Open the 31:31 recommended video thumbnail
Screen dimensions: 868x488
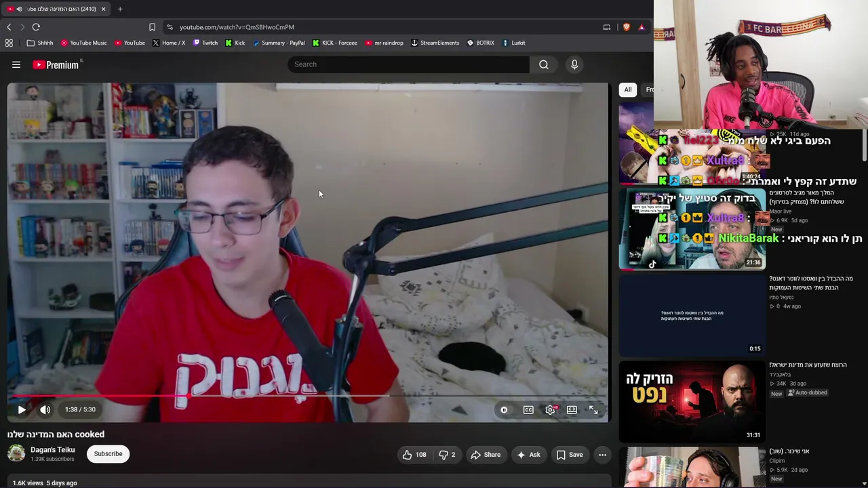(692, 401)
